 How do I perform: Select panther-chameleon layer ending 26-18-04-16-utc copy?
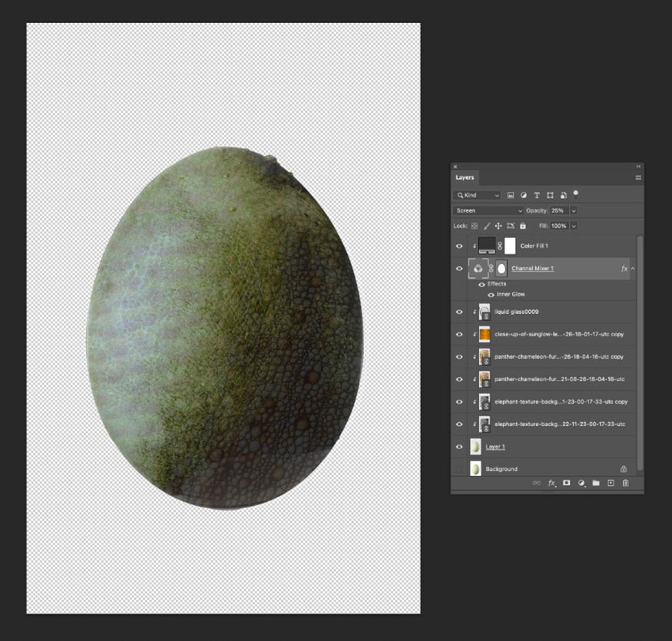point(559,356)
